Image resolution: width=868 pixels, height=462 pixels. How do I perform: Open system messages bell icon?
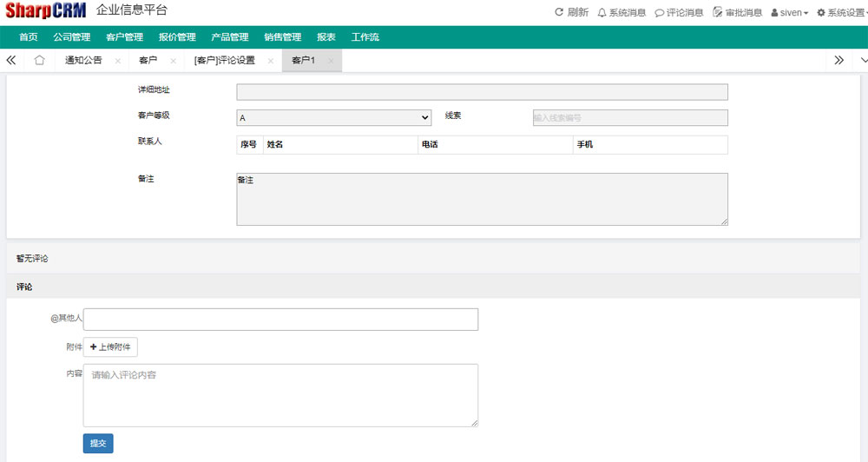tap(602, 12)
